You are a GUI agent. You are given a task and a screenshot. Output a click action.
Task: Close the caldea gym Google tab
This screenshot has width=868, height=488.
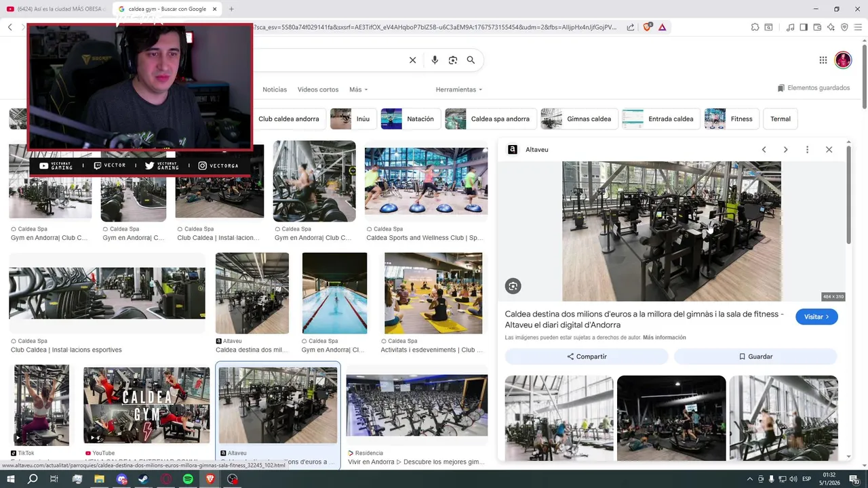tap(215, 9)
